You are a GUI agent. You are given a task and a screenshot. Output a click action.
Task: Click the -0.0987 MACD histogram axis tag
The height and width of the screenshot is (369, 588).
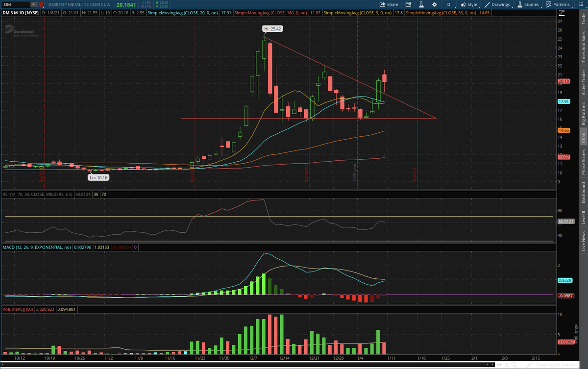pyautogui.click(x=565, y=295)
